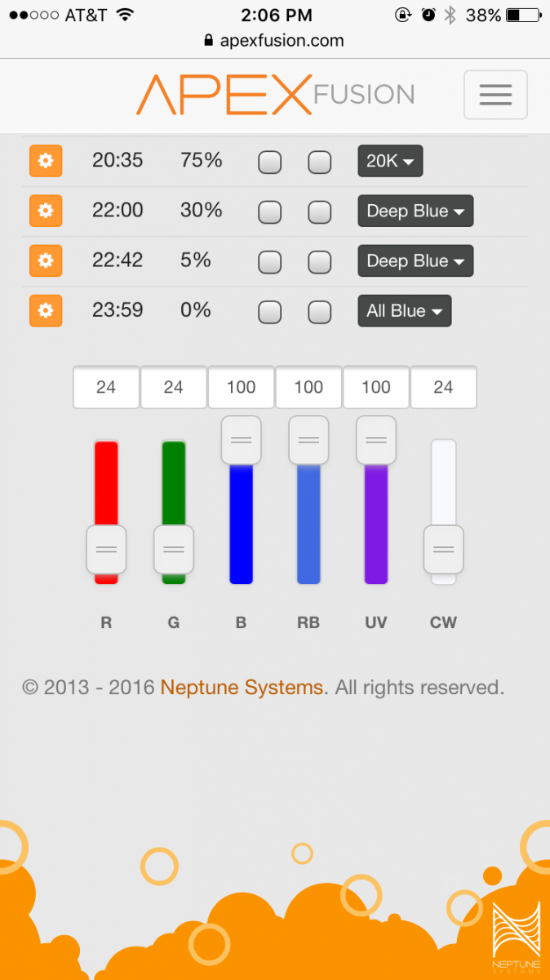Click the CW channel value field
Image resolution: width=550 pixels, height=980 pixels.
tap(443, 387)
